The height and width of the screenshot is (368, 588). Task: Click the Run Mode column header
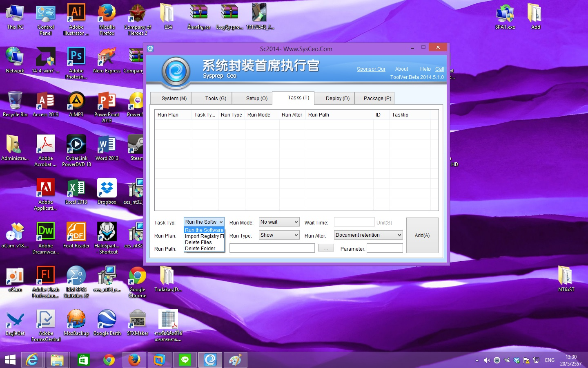[x=262, y=115]
